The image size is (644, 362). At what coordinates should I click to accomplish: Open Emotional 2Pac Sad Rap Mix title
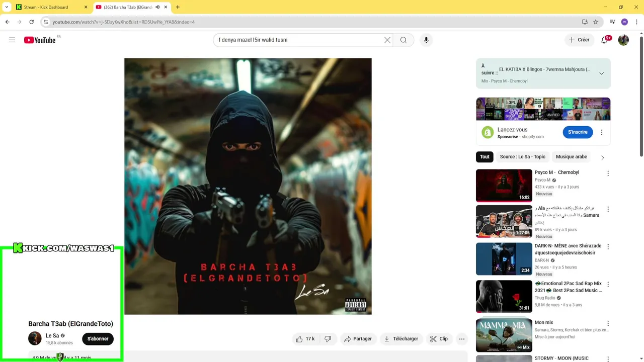point(568,287)
